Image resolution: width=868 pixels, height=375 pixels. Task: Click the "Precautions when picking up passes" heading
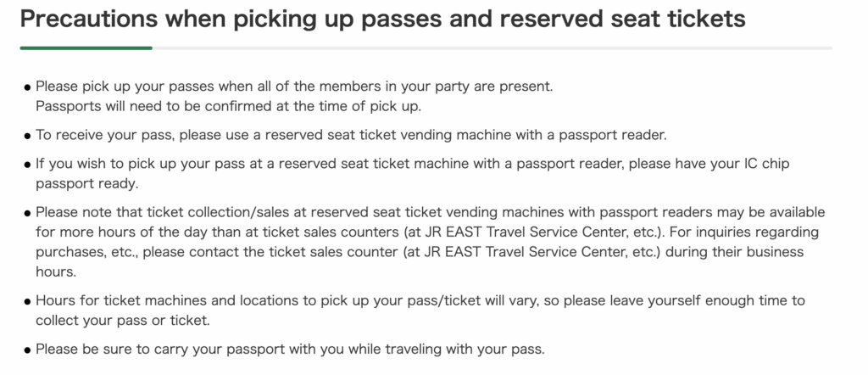[382, 20]
